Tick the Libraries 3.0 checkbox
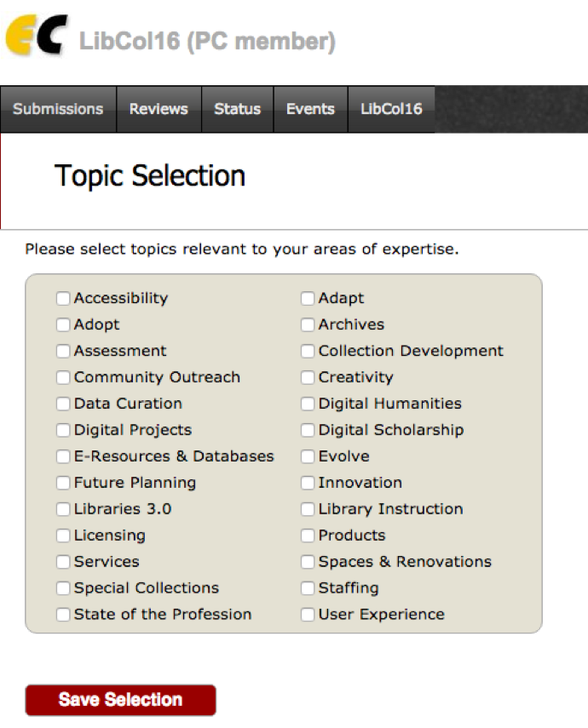This screenshot has width=588, height=728. 63,509
